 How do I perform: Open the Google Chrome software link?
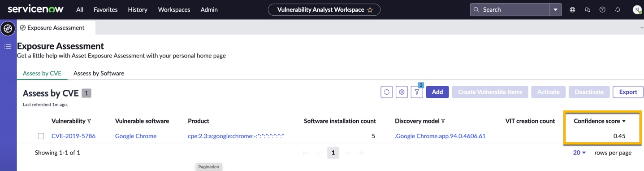coord(136,136)
